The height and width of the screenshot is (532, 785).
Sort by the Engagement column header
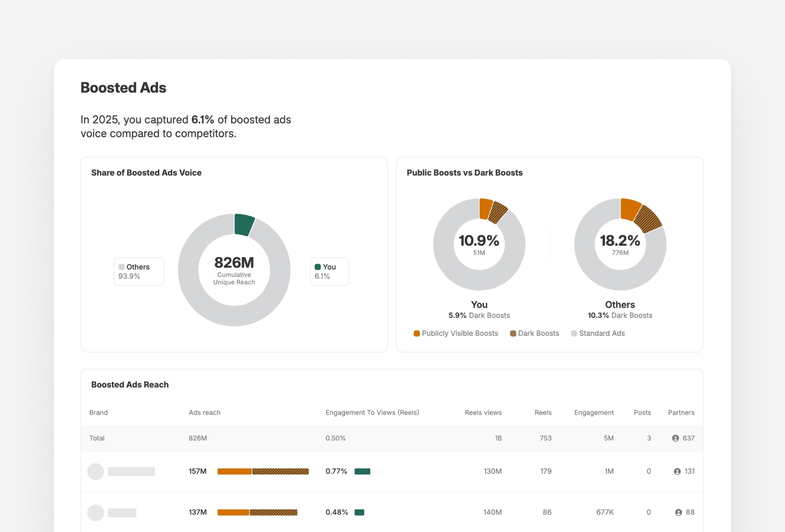click(x=594, y=412)
